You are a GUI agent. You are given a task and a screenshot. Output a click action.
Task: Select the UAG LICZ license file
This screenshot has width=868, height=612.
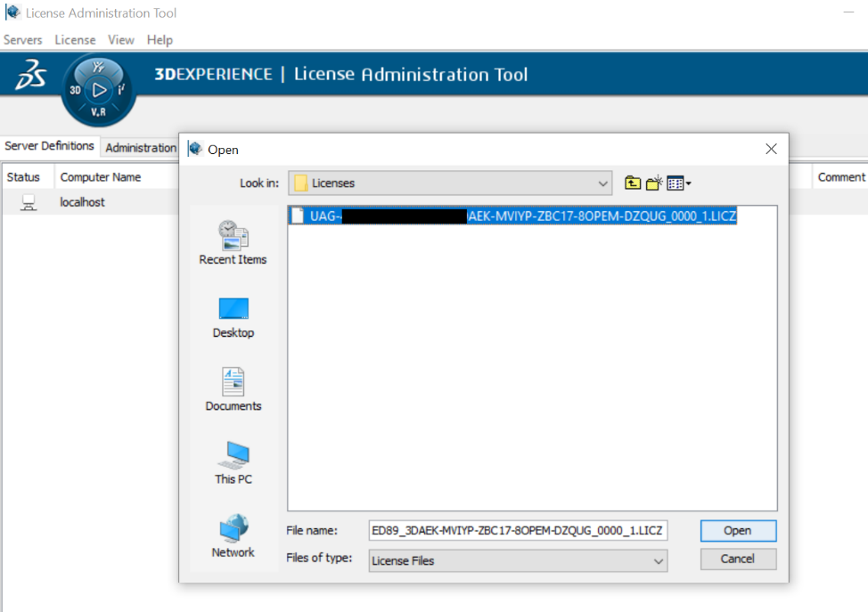(513, 216)
